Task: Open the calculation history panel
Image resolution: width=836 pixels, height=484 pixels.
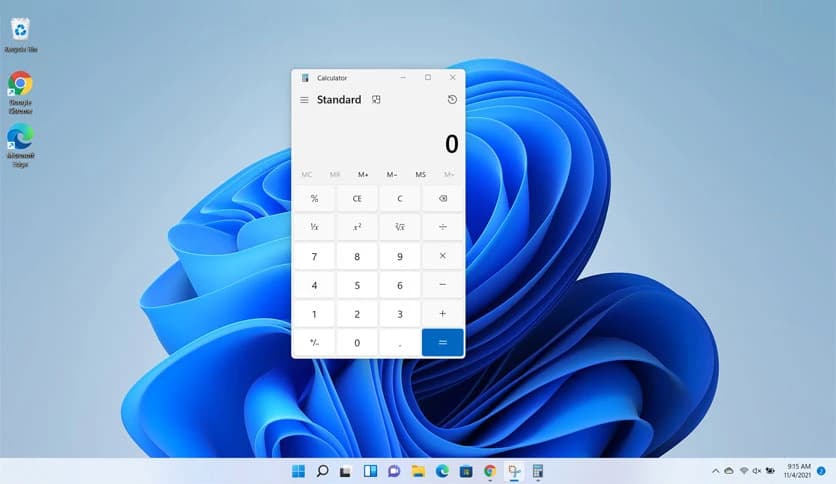Action: pos(452,100)
